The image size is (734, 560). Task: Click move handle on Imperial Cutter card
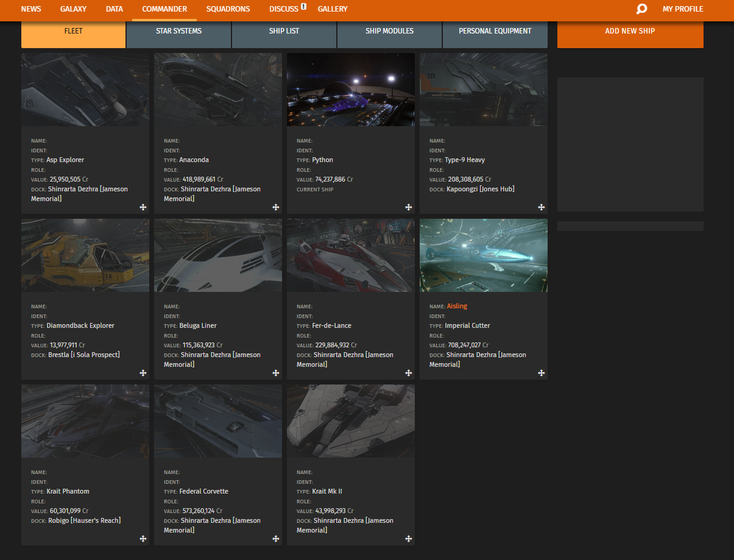(x=542, y=373)
